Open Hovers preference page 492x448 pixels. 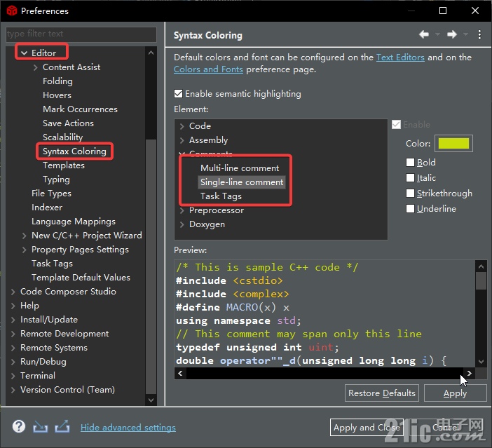[x=57, y=95]
